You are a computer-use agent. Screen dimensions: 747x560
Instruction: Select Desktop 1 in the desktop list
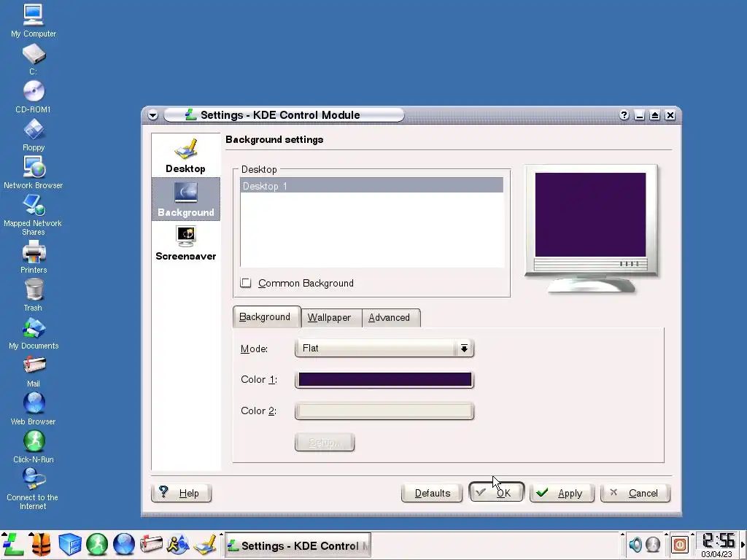(x=371, y=186)
